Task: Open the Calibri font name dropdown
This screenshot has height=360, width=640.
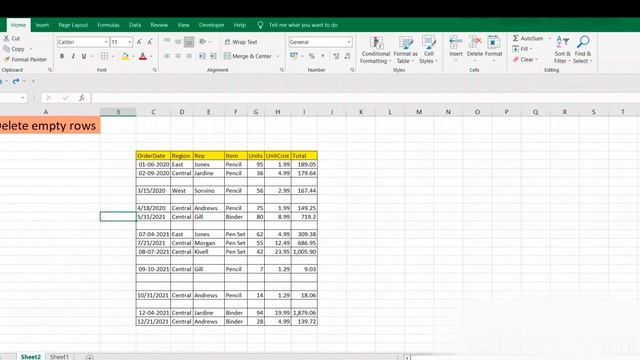Action: point(106,42)
